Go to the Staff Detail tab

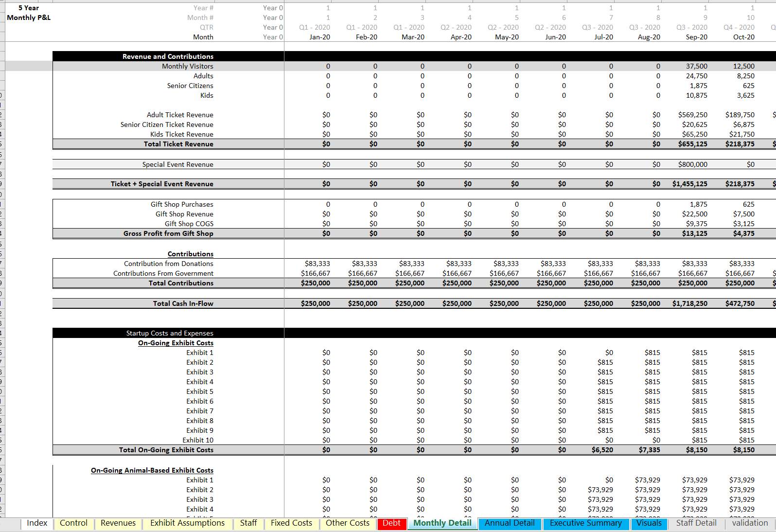[x=696, y=523]
